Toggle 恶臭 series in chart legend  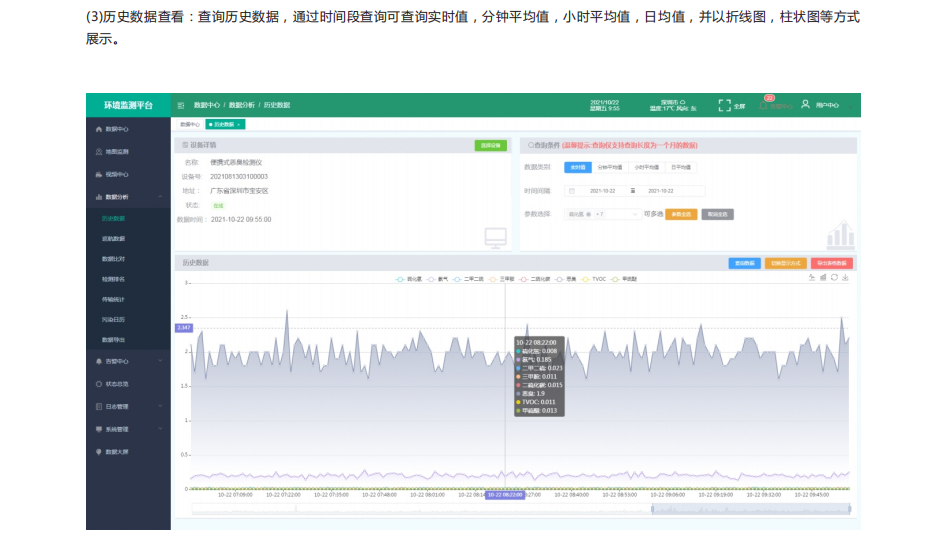click(565, 279)
